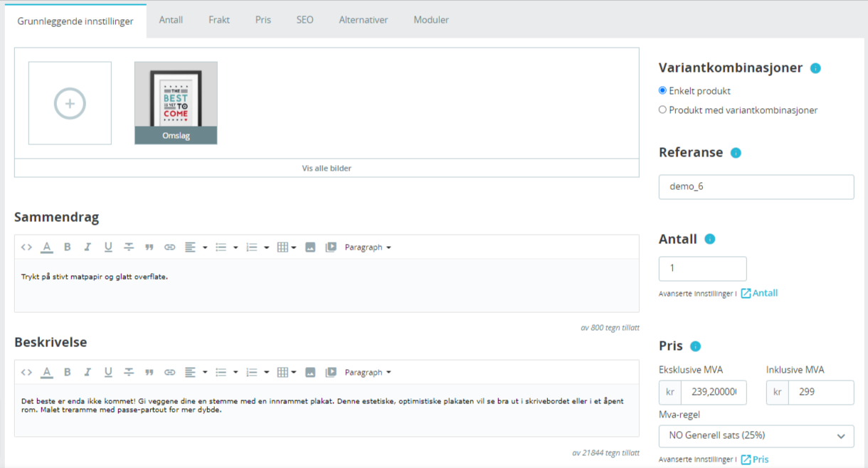Toggle underline in Beskrivelse editor
The image size is (868, 468).
point(108,373)
